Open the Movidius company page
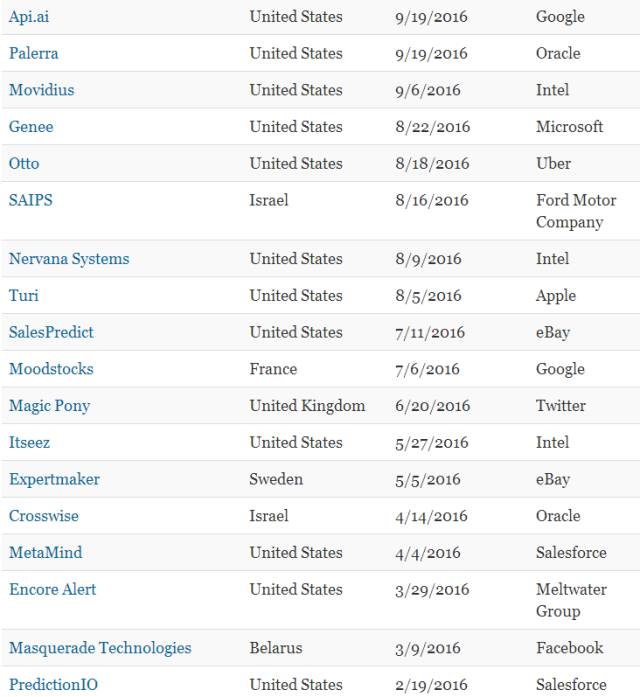Screen dimensions: 640x697 (41, 90)
